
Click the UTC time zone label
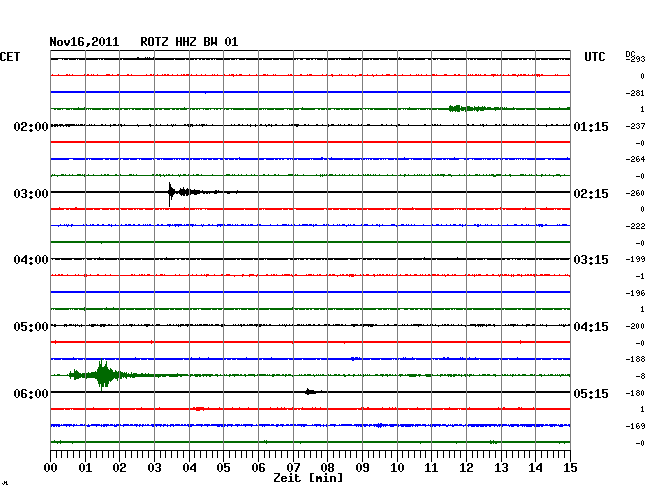[x=594, y=57]
